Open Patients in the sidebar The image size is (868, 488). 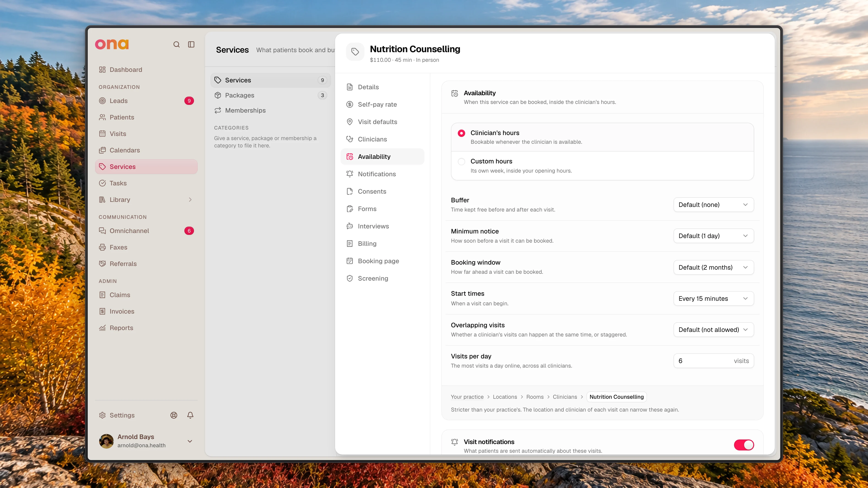click(146, 117)
